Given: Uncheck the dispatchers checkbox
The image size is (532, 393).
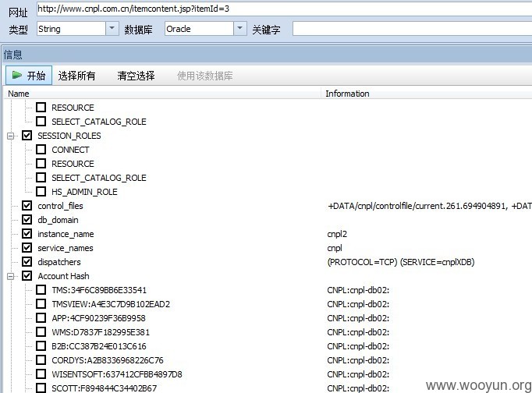Looking at the screenshot, I should click(27, 262).
